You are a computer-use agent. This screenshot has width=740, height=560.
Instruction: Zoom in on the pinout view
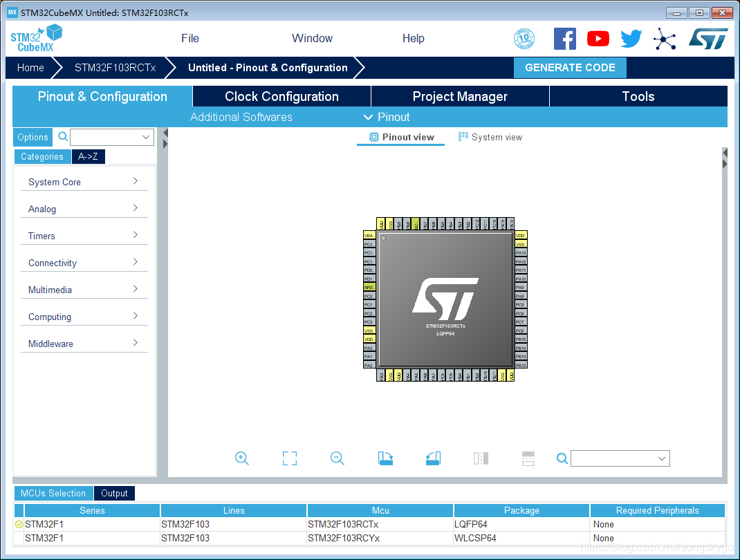click(241, 458)
